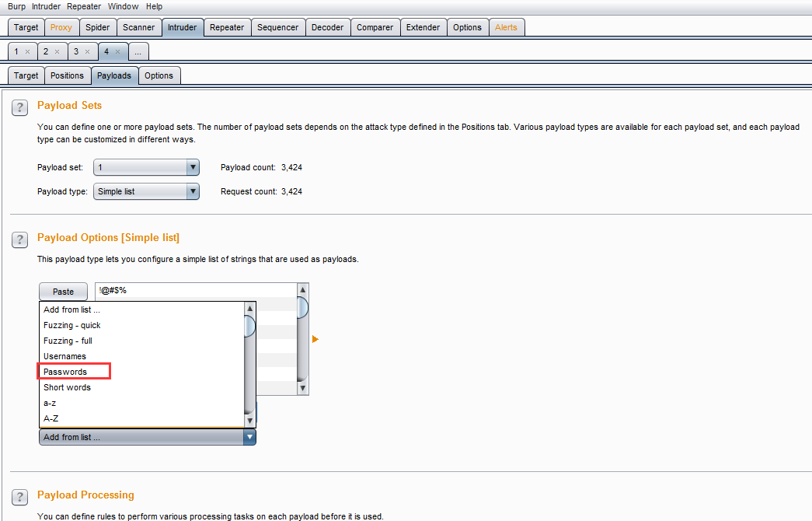
Task: Switch to Scanner tab
Action: (x=138, y=27)
